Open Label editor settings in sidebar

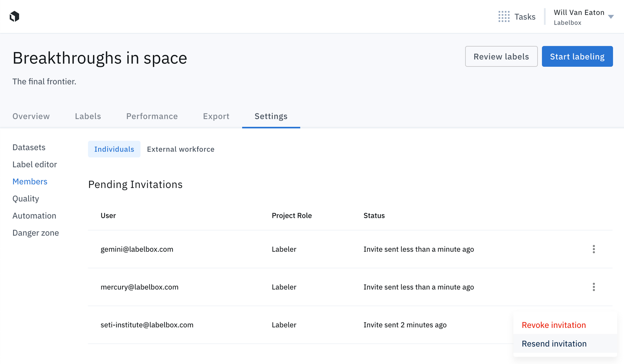click(35, 164)
